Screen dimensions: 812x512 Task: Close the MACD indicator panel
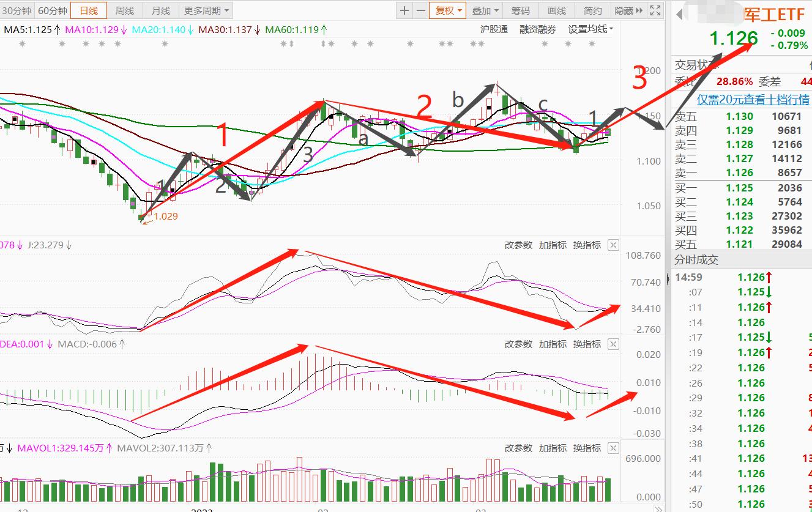[613, 344]
